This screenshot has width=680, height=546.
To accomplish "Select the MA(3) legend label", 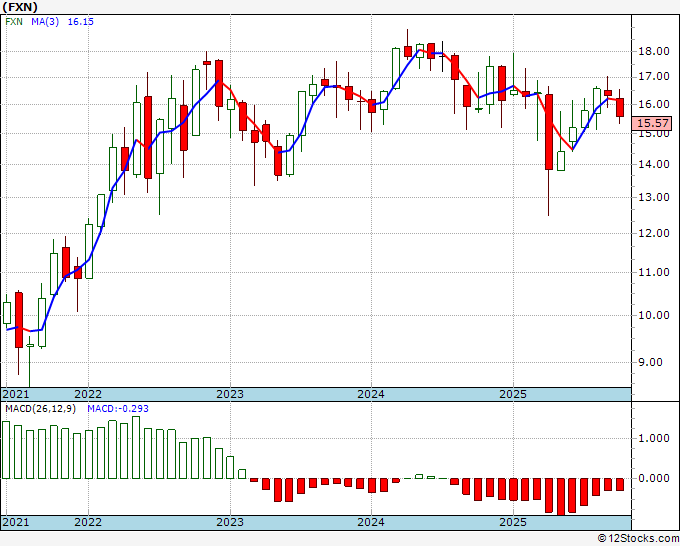I will [45, 22].
